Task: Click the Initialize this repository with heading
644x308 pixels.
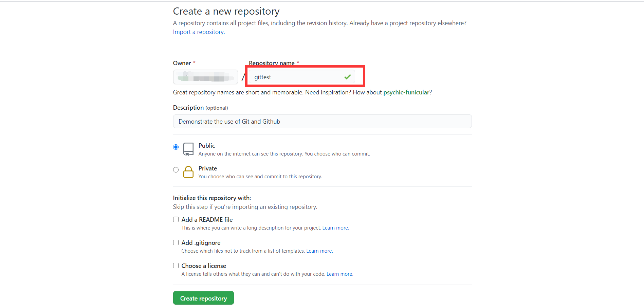Action: pos(212,198)
